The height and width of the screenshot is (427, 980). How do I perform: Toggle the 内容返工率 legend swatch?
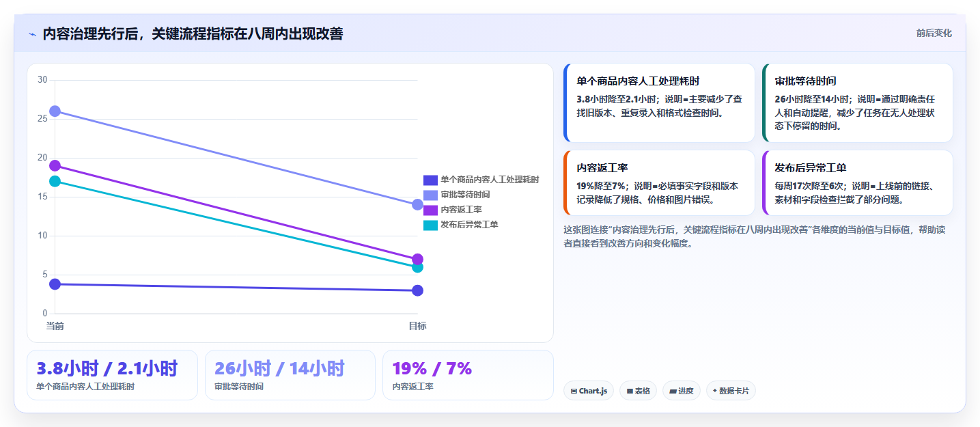(430, 210)
